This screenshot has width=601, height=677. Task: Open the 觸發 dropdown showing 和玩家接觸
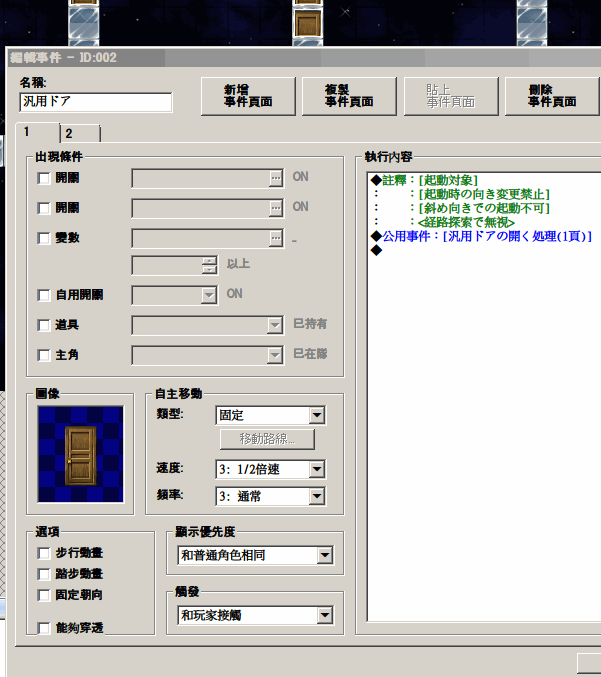click(x=255, y=615)
